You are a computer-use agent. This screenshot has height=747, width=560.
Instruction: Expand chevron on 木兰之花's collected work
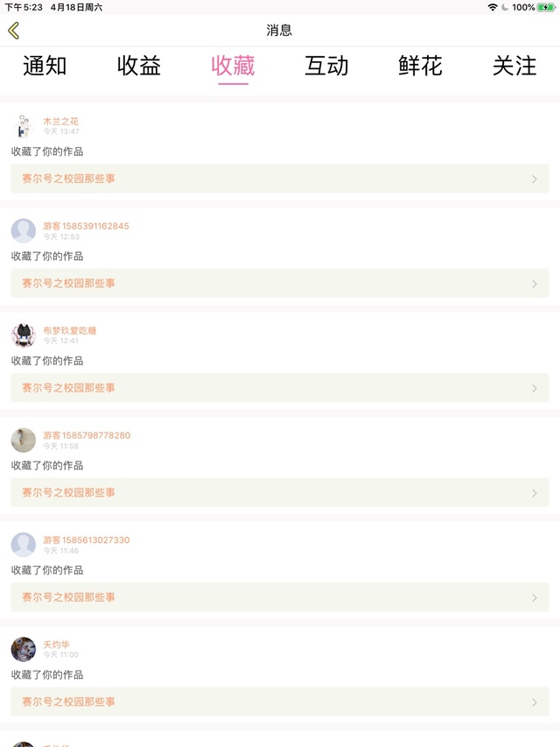point(535,179)
